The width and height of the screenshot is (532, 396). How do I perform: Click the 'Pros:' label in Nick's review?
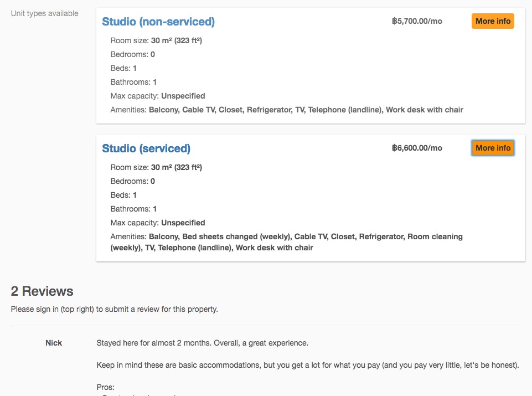(105, 387)
